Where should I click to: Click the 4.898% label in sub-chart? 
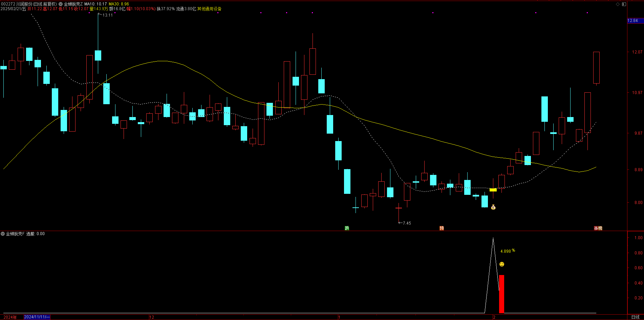pos(508,251)
